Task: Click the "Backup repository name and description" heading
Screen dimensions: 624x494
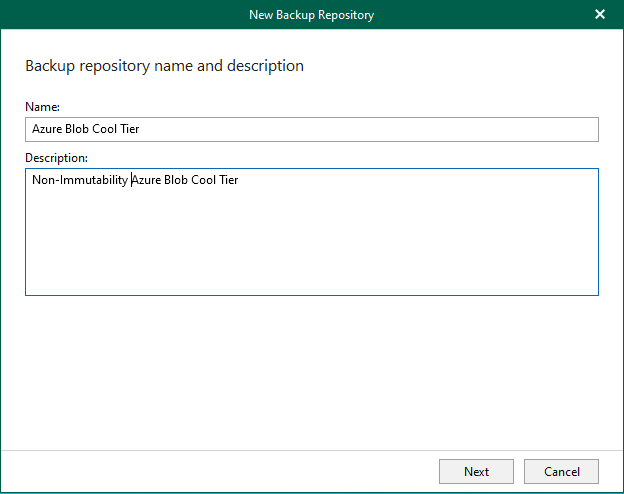Action: coord(164,66)
